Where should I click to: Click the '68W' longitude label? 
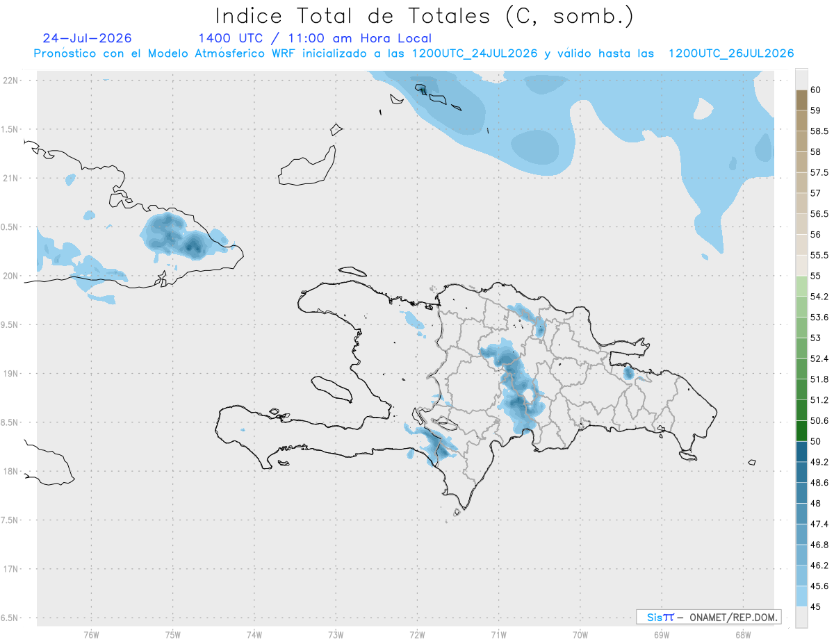pyautogui.click(x=743, y=635)
